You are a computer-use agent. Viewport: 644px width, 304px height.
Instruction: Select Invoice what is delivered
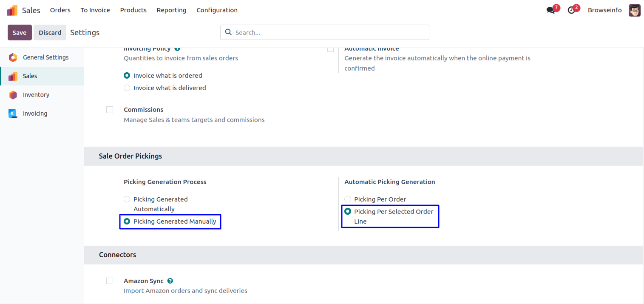pos(127,88)
